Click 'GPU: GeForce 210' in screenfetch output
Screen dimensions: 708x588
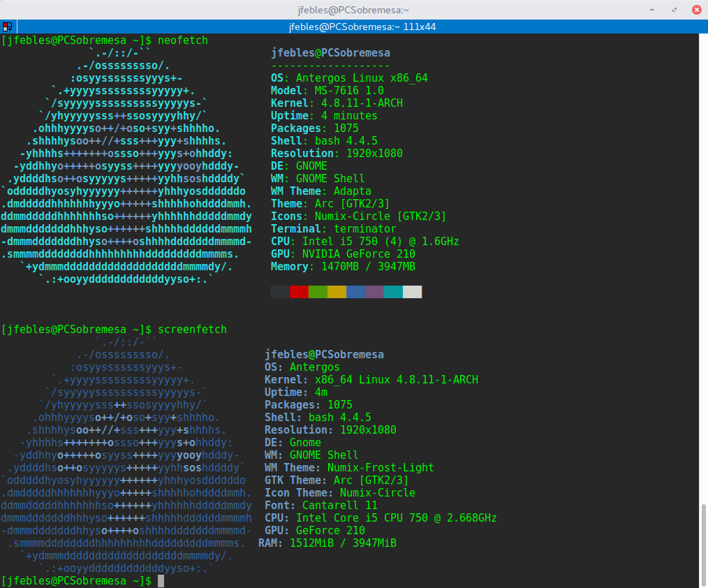tap(315, 531)
